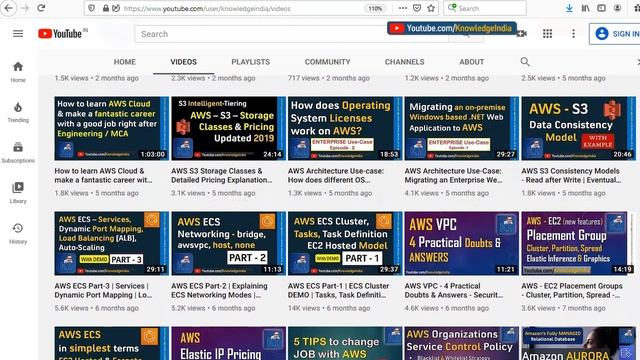Go back with the browser back arrow
640x360 pixels.
[x=9, y=8]
